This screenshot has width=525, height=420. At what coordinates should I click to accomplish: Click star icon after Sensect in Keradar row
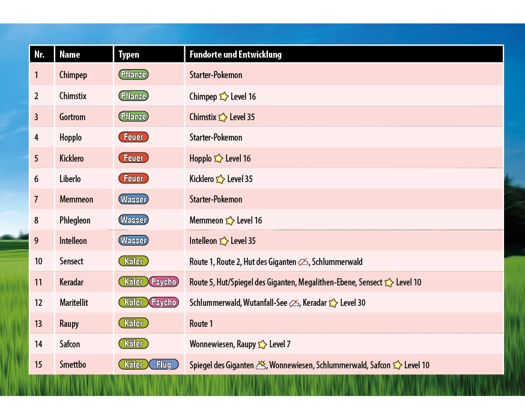click(x=389, y=282)
